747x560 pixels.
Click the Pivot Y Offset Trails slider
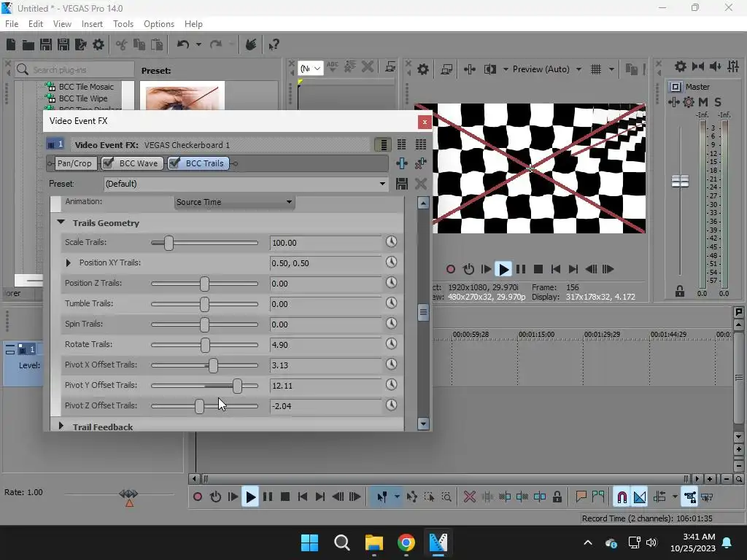tap(237, 386)
